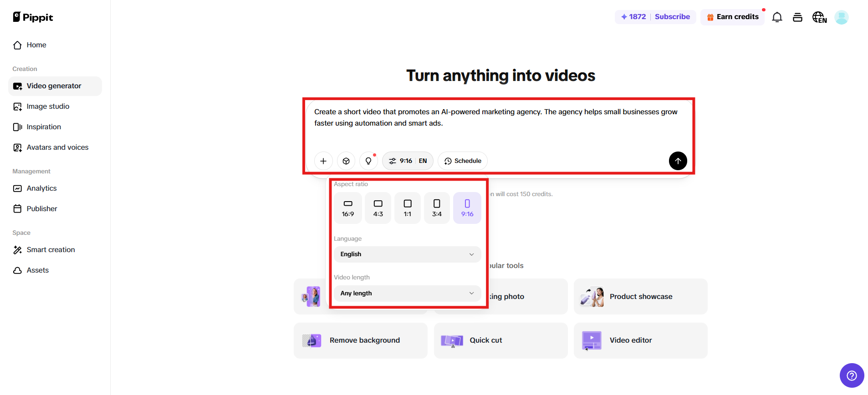Open the Video editor tool
The width and height of the screenshot is (868, 395).
640,340
